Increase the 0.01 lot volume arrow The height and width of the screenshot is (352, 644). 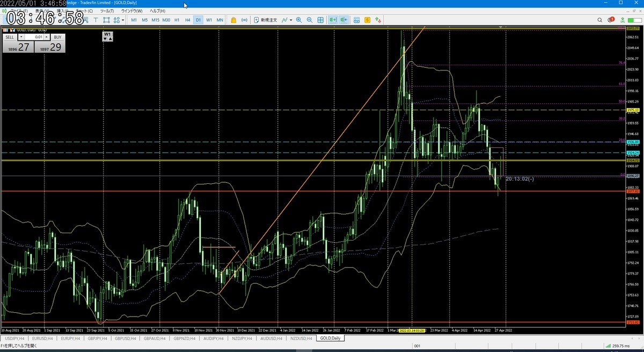47,37
